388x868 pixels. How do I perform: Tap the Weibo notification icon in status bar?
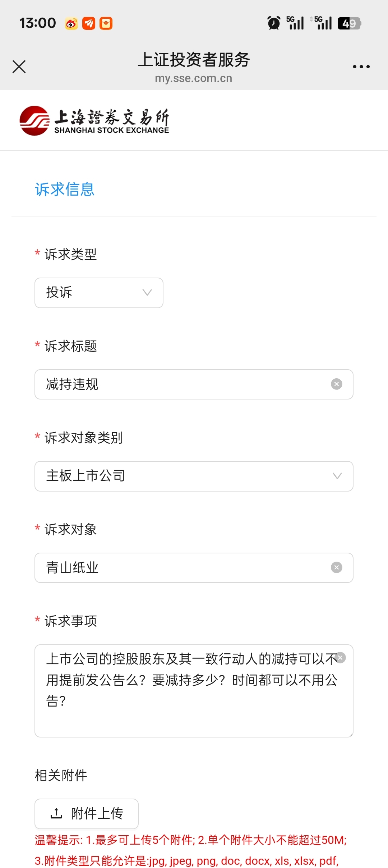click(71, 23)
